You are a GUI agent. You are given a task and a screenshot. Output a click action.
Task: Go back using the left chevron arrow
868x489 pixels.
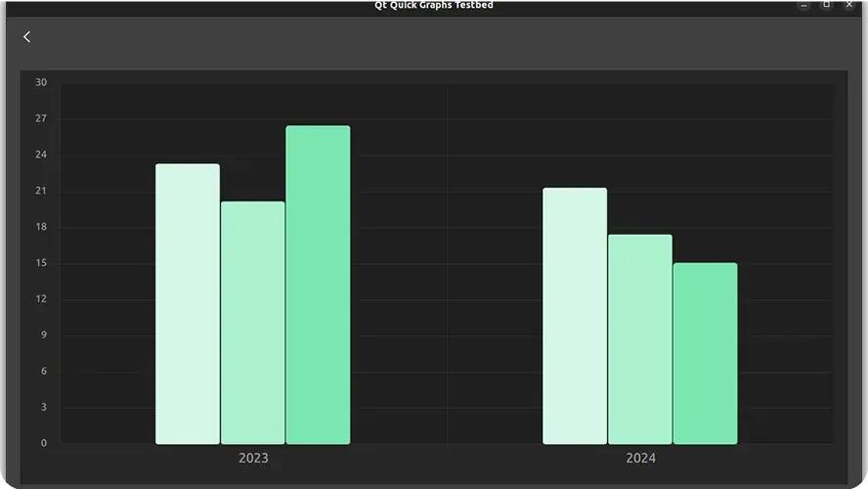26,37
